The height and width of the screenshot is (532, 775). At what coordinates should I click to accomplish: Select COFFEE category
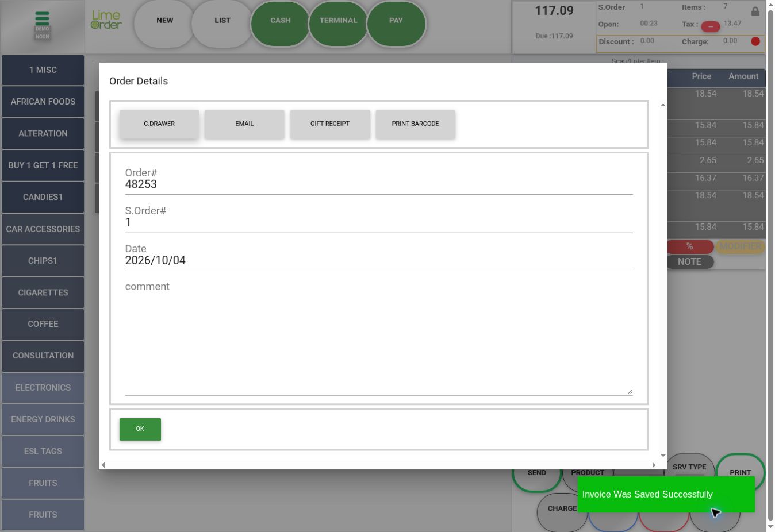43,324
